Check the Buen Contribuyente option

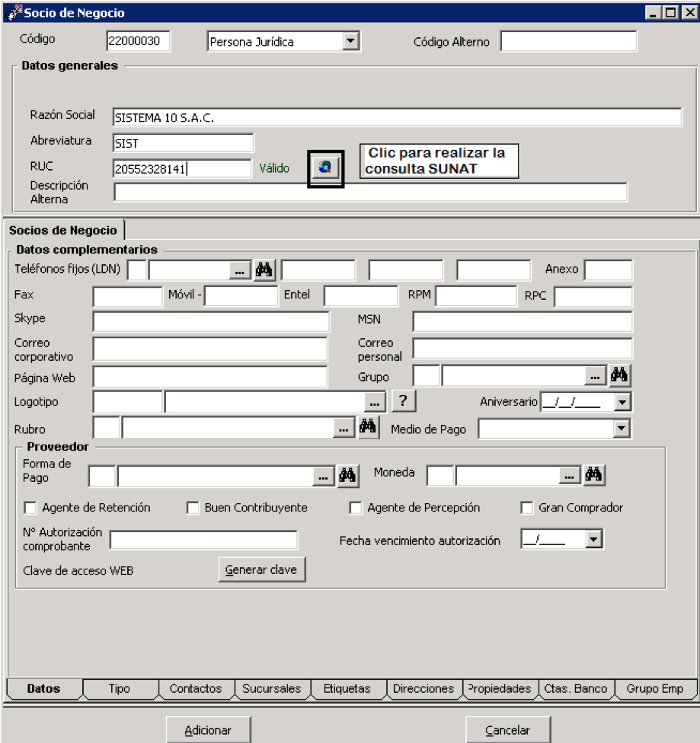(193, 508)
